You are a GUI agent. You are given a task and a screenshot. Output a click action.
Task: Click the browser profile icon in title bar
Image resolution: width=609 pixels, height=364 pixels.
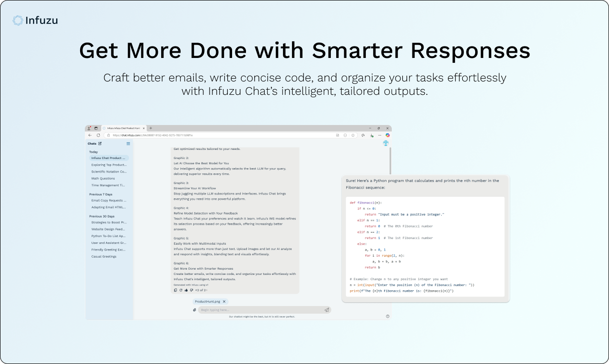[89, 128]
